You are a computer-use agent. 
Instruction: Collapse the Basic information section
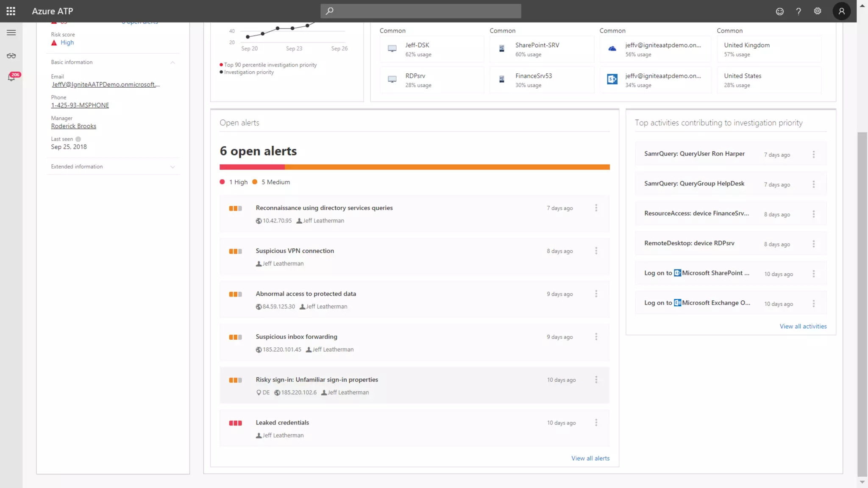coord(172,62)
